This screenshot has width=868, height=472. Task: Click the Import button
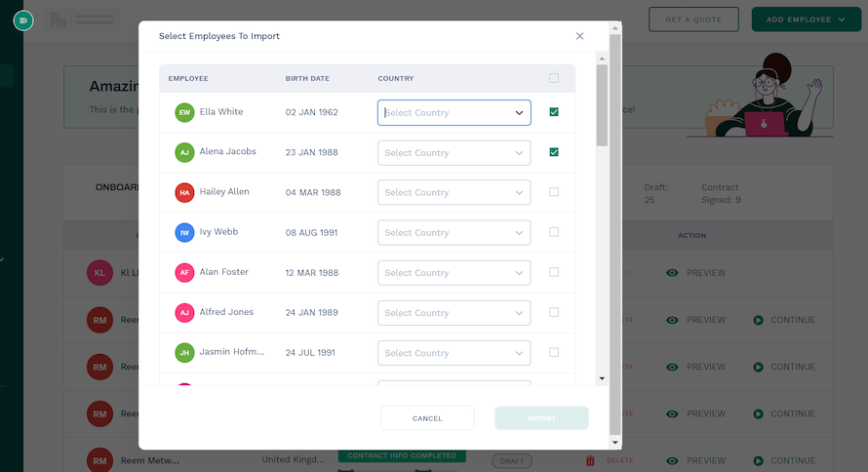click(x=541, y=418)
